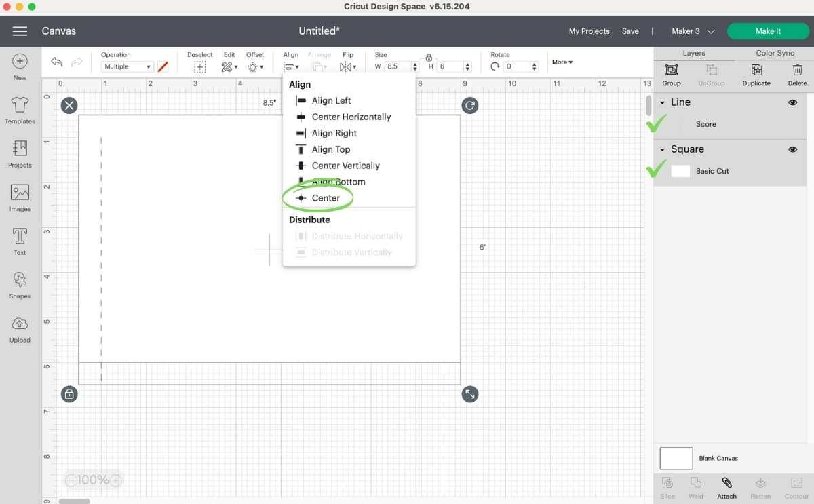The width and height of the screenshot is (814, 504).
Task: Click Save in the header
Action: (630, 31)
